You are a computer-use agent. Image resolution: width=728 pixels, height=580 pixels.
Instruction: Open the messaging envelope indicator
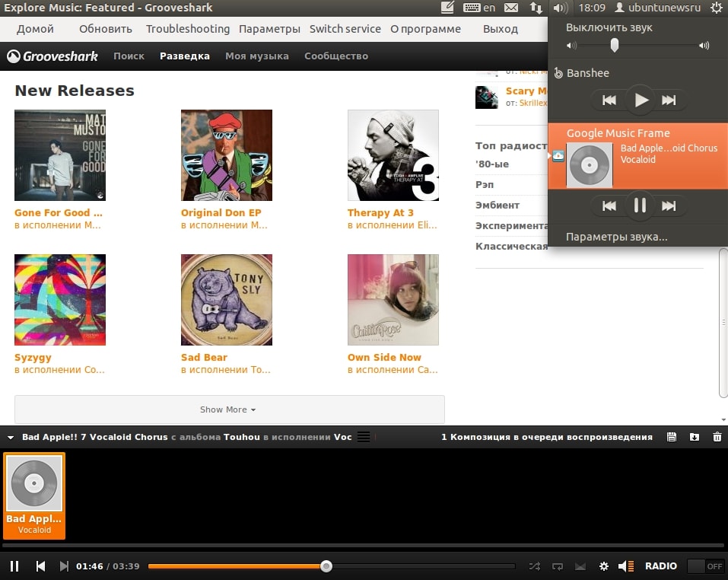point(511,8)
